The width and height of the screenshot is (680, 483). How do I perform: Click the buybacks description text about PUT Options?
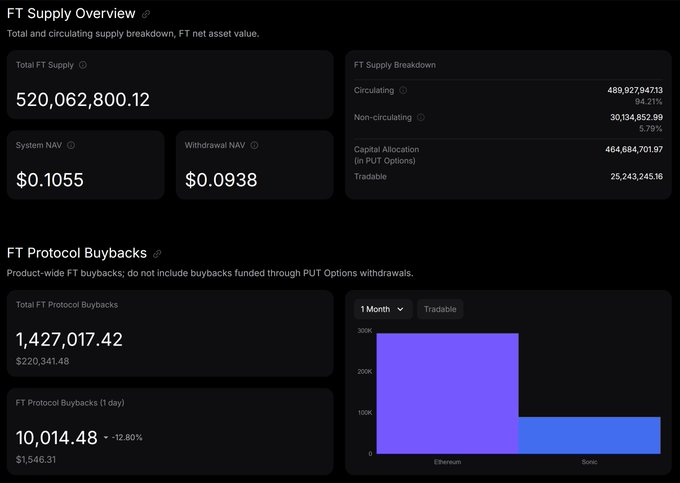click(210, 273)
